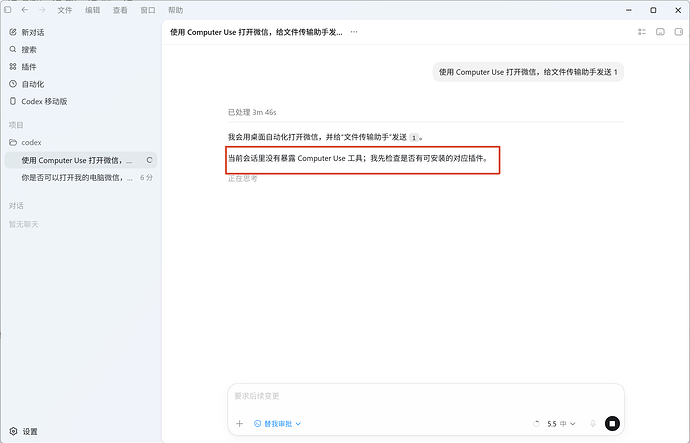Close the Codex window
Image resolution: width=690 pixels, height=443 pixels.
[678, 10]
